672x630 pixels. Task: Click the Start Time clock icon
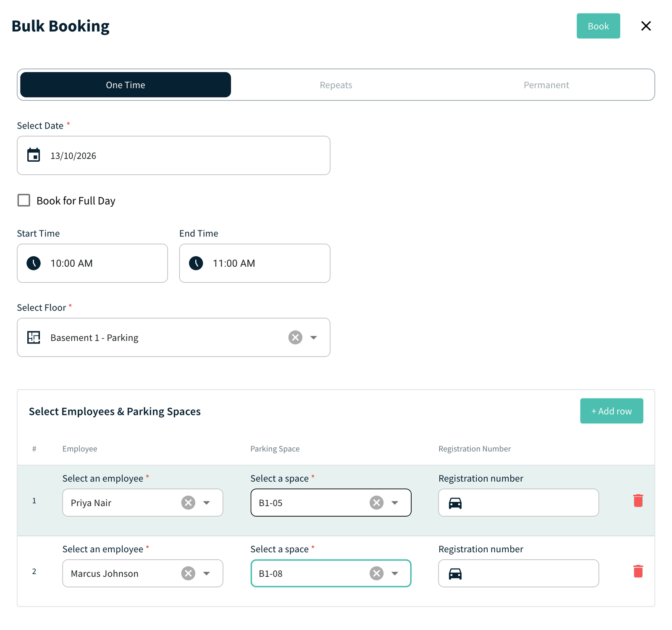pyautogui.click(x=34, y=263)
